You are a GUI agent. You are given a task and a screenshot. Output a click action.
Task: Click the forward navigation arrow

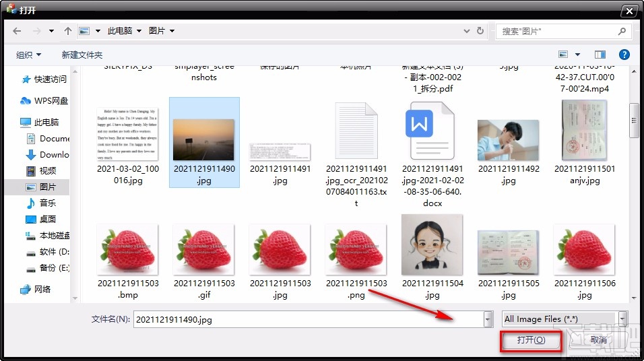click(36, 31)
